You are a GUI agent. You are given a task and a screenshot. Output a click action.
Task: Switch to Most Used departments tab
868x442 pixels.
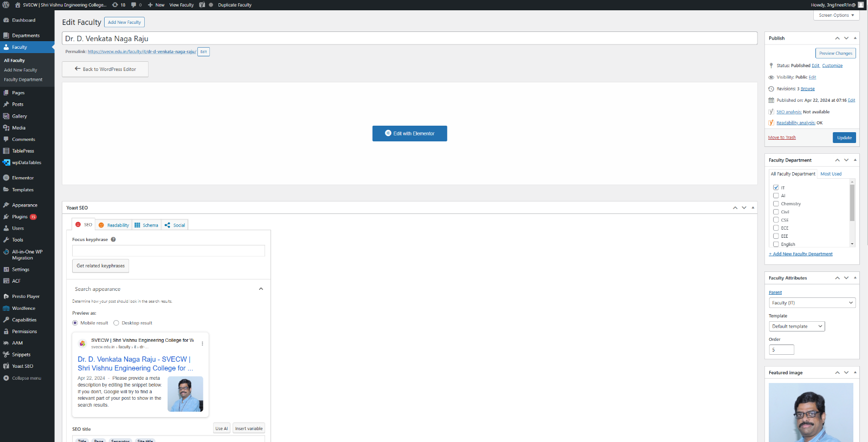831,174
